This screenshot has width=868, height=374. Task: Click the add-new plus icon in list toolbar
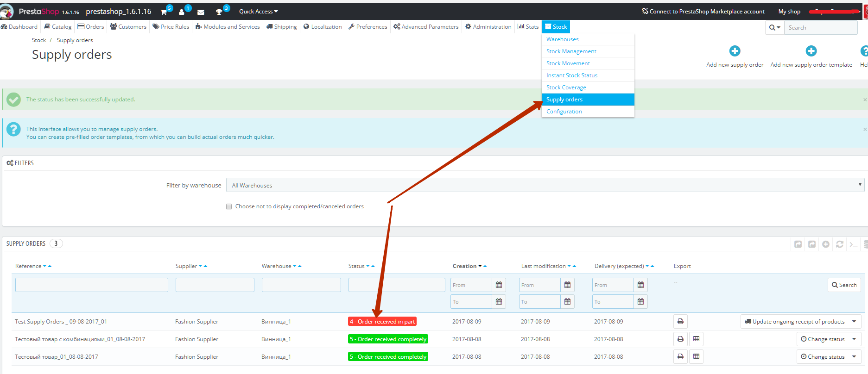pos(826,244)
